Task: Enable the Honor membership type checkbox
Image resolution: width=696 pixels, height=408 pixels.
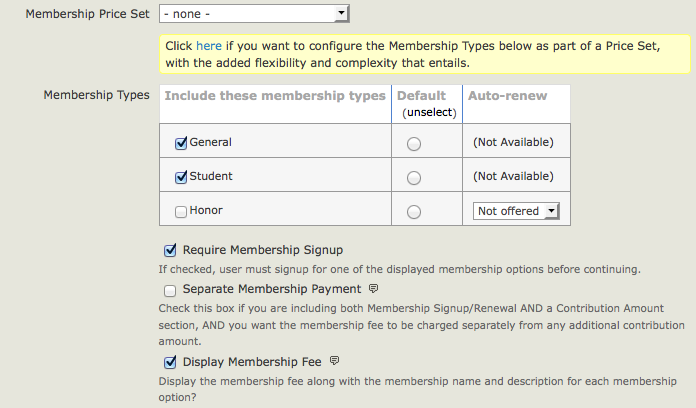Action: [x=181, y=211]
